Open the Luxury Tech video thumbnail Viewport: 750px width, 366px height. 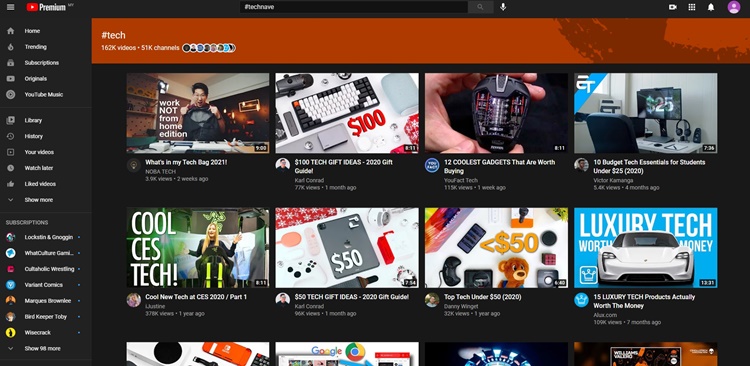[x=646, y=247]
